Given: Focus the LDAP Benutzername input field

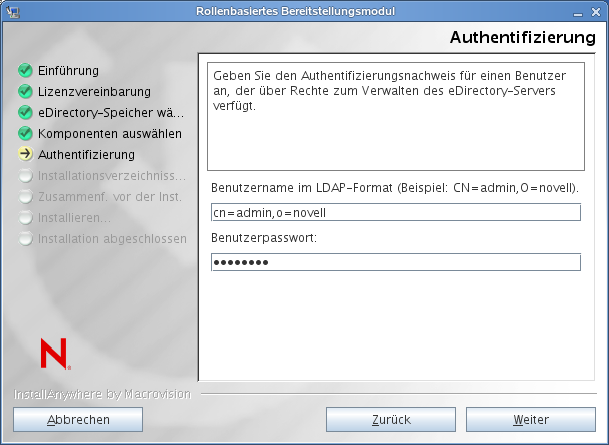Looking at the screenshot, I should (x=395, y=213).
